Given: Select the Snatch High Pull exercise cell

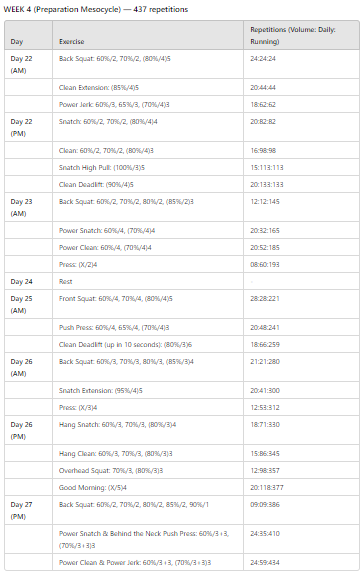Looking at the screenshot, I should tap(148, 168).
